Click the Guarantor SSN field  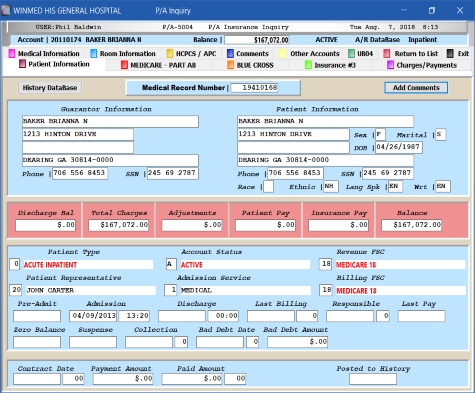click(173, 173)
